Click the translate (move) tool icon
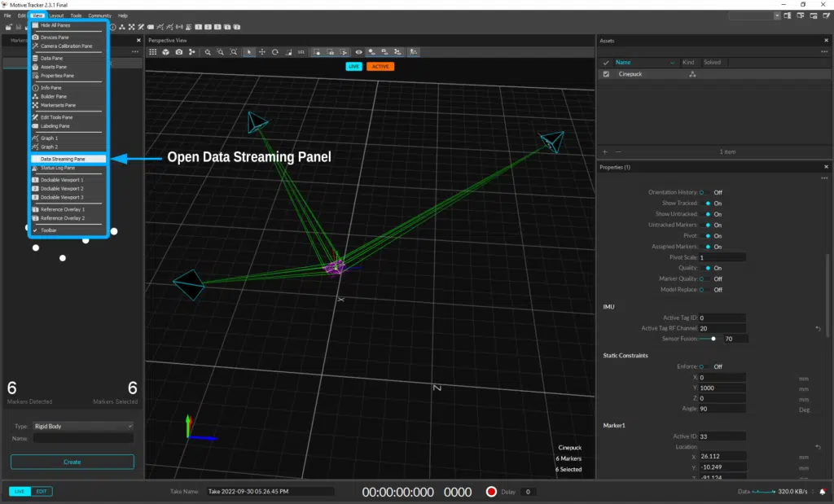This screenshot has height=504, width=834. (262, 52)
